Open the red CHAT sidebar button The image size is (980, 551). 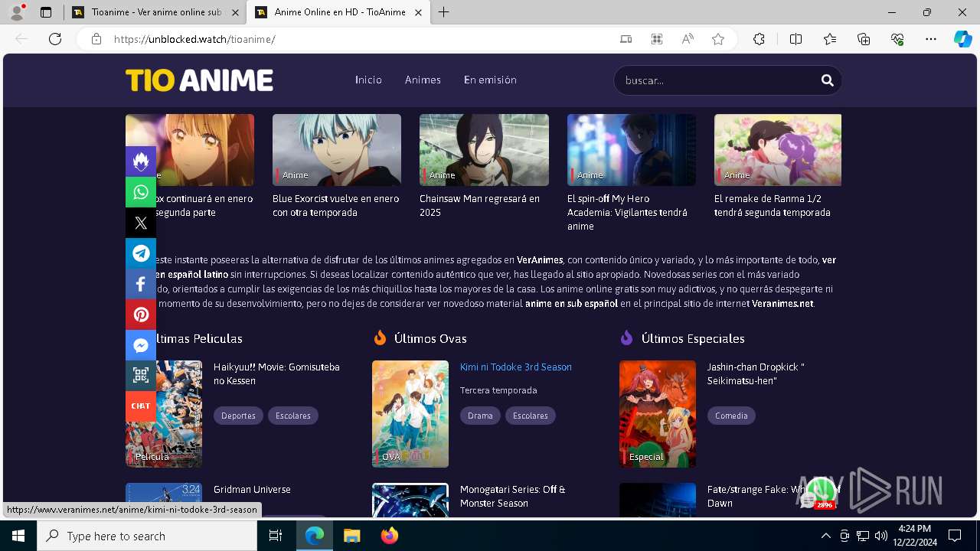click(141, 406)
